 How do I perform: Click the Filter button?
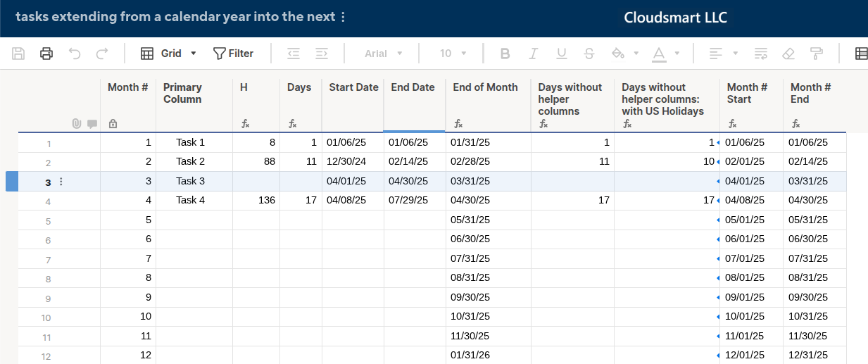coord(233,54)
